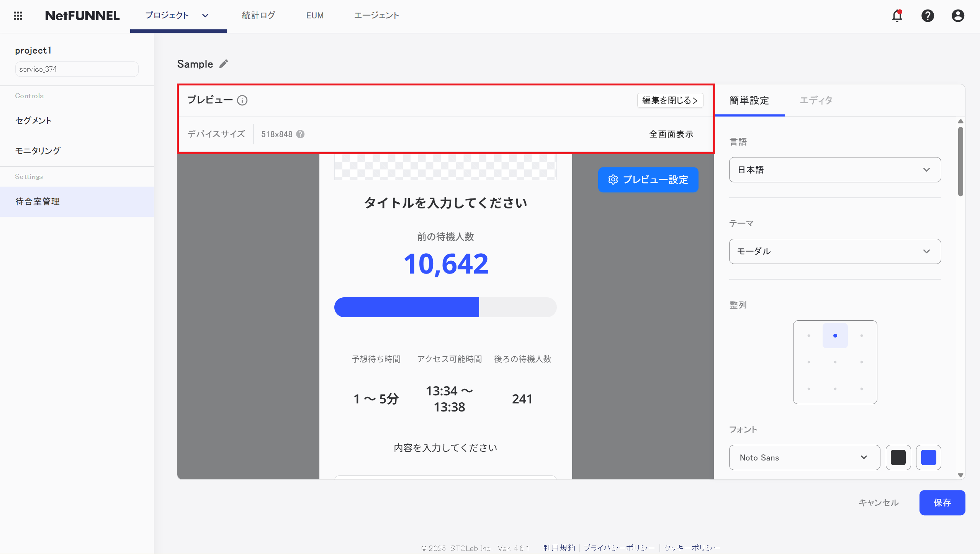This screenshot has width=980, height=554.
Task: Open the notification bell
Action: pos(897,16)
